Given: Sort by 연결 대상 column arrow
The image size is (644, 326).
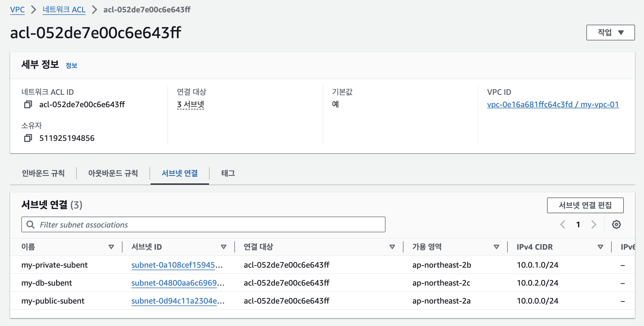Looking at the screenshot, I should pos(392,247).
